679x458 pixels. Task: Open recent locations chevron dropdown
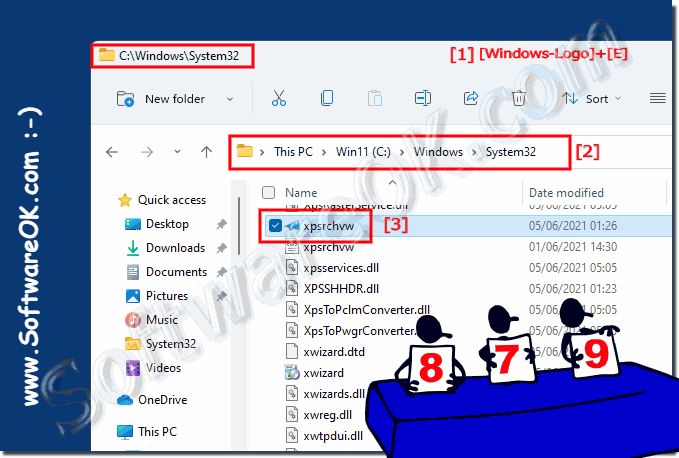pyautogui.click(x=177, y=152)
